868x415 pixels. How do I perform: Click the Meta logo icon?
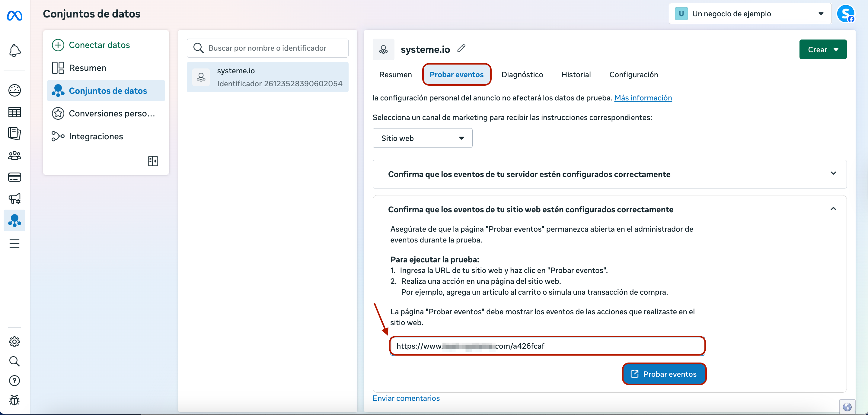point(14,15)
